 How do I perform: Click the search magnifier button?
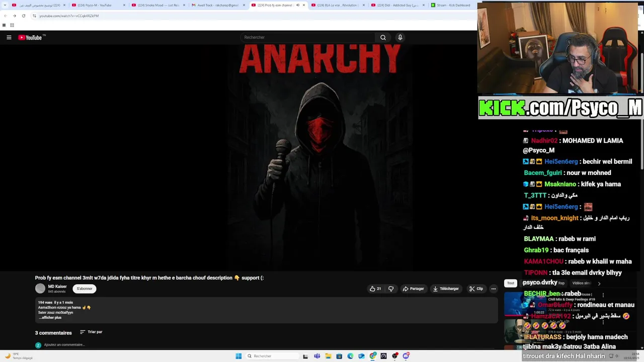[x=383, y=37]
